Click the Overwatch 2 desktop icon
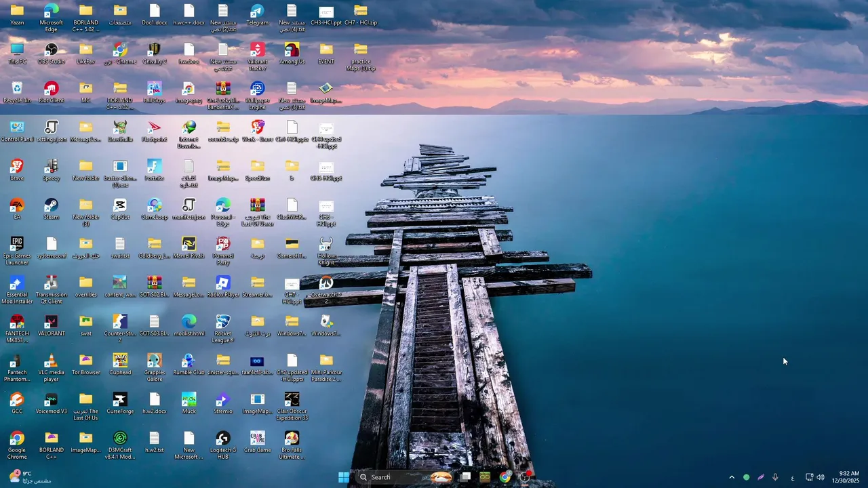Image resolution: width=868 pixels, height=488 pixels. point(326,289)
